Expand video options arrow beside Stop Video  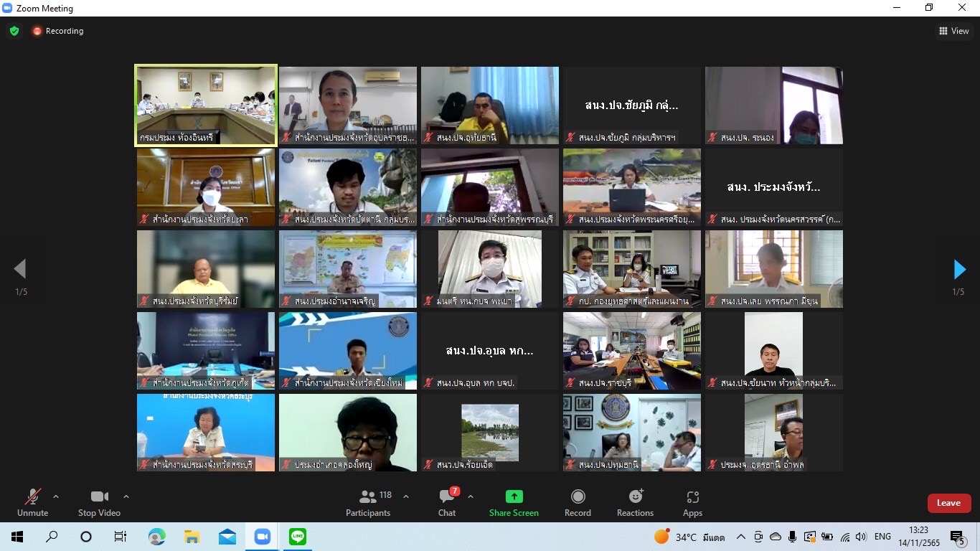[x=126, y=496]
